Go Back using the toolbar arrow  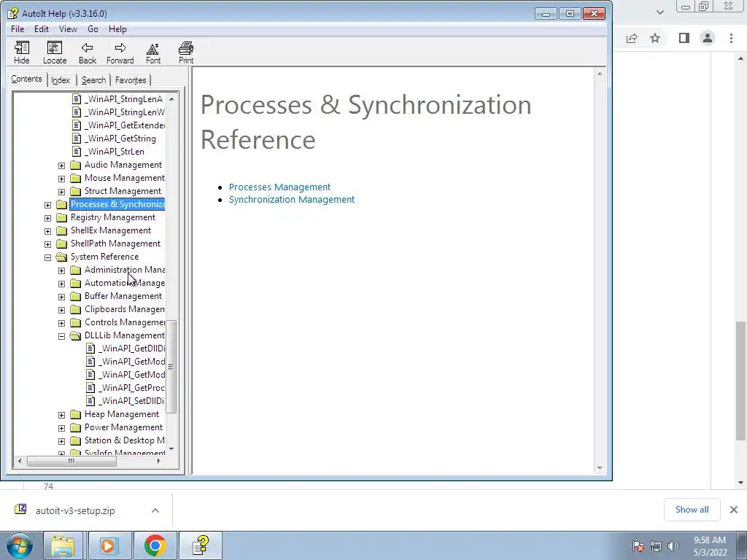tap(88, 52)
